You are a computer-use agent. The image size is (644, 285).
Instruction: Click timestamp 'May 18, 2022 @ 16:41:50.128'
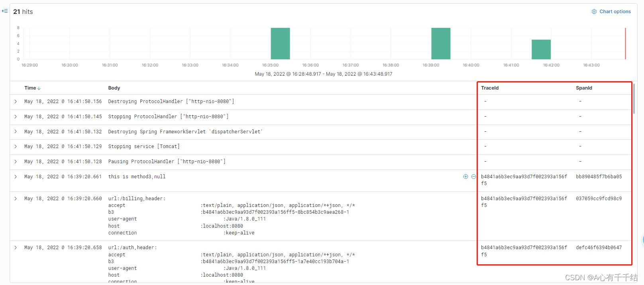(x=63, y=162)
